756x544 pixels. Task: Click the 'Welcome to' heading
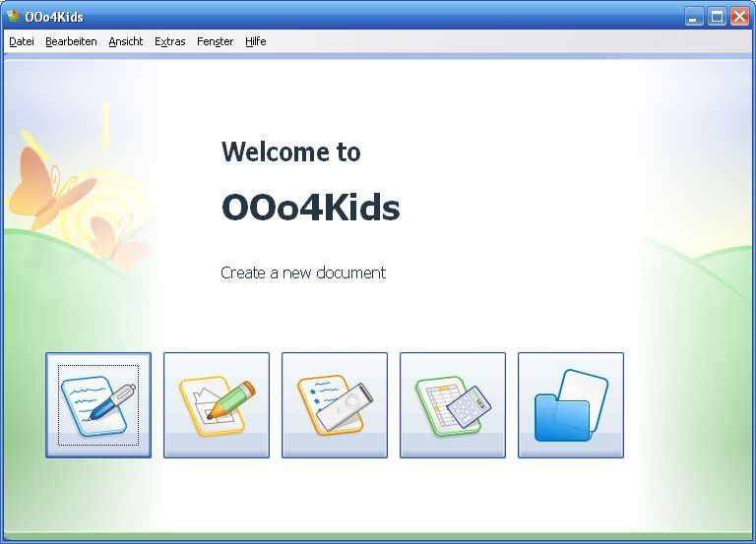290,151
